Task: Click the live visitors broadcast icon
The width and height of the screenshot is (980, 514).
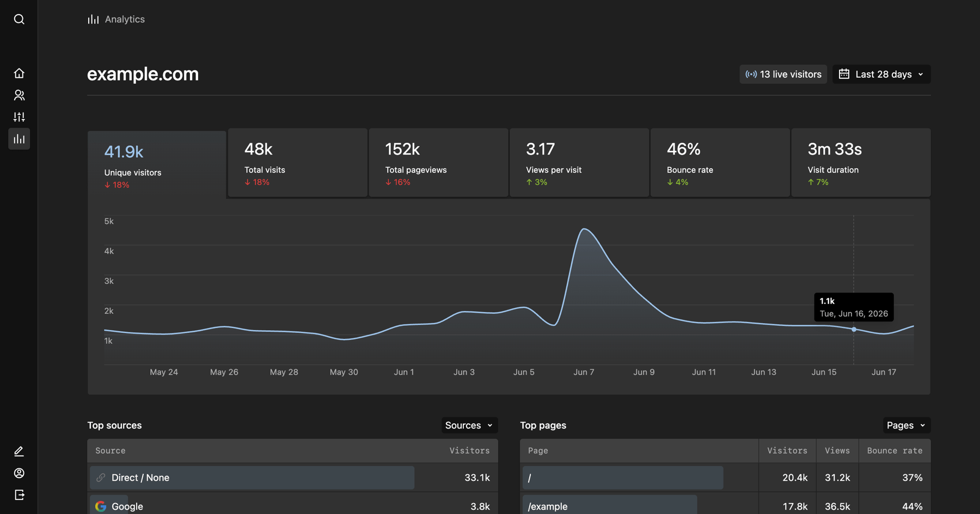Action: 751,75
